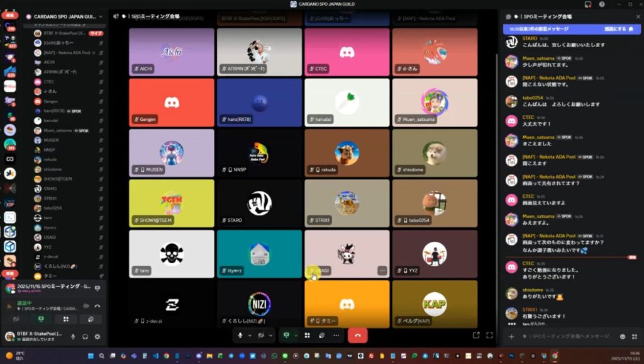Click the red disconnect call button

pos(357,336)
